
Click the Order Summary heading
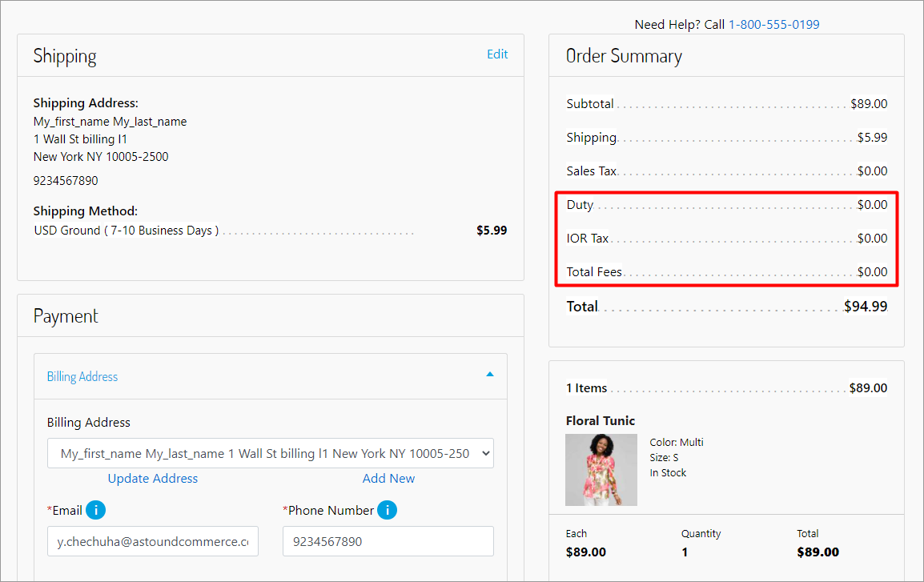click(624, 56)
